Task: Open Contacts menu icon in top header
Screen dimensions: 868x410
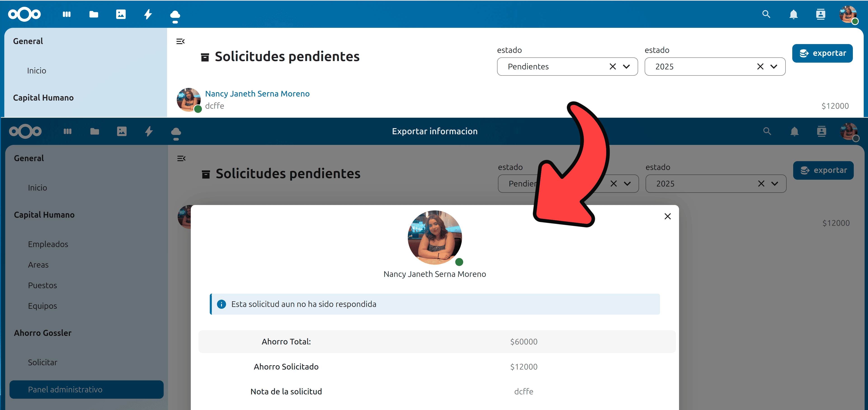Action: tap(821, 14)
